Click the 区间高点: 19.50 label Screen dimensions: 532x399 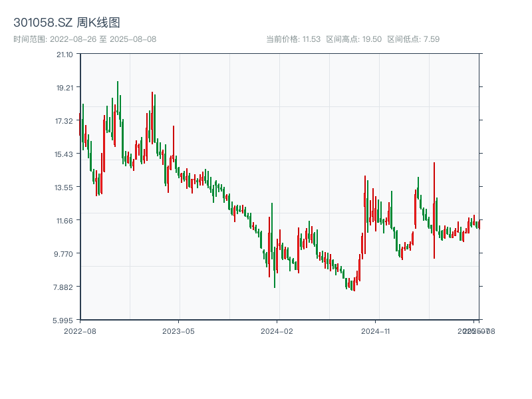[354, 39]
